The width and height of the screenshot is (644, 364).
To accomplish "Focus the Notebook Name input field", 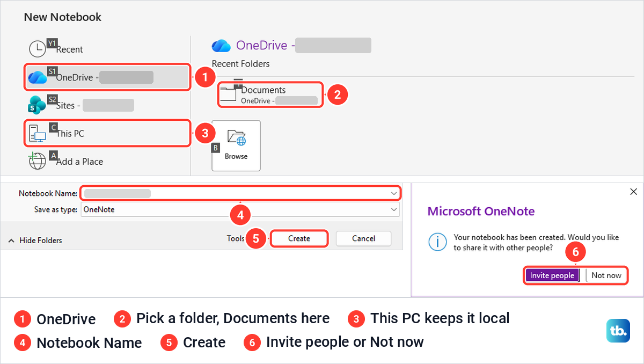I will coord(240,193).
